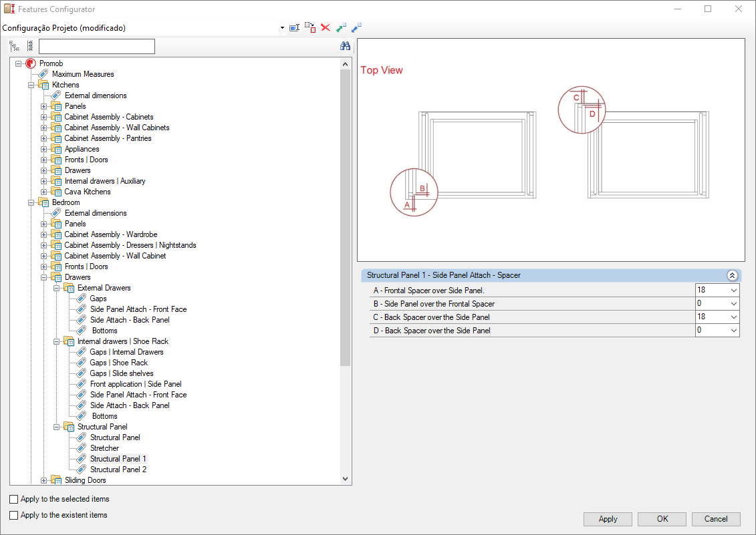Expand the Sliding Doors node
Image resolution: width=756 pixels, height=535 pixels.
pos(44,480)
